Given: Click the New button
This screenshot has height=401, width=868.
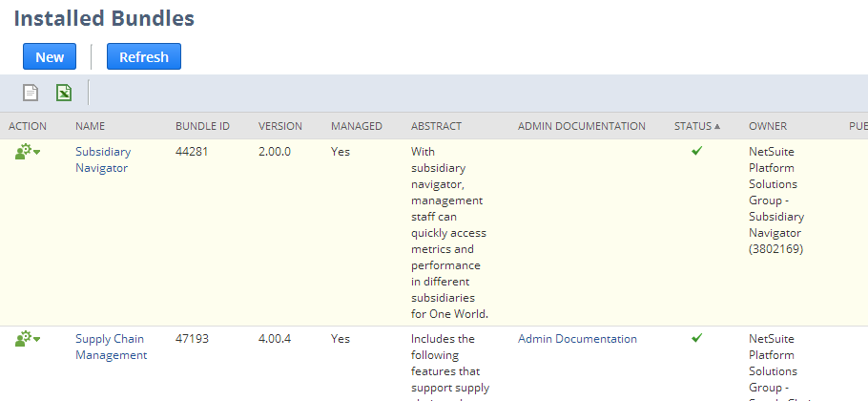Looking at the screenshot, I should pyautogui.click(x=50, y=56).
